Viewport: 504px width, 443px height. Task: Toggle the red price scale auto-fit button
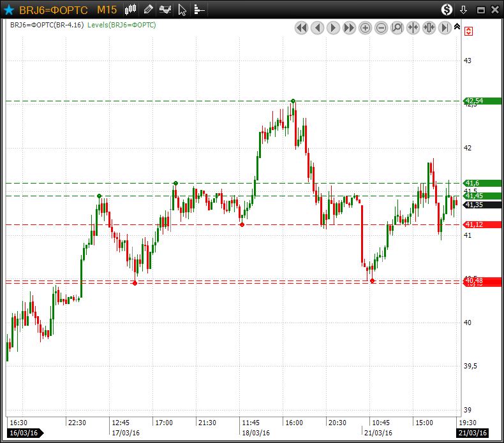469,31
